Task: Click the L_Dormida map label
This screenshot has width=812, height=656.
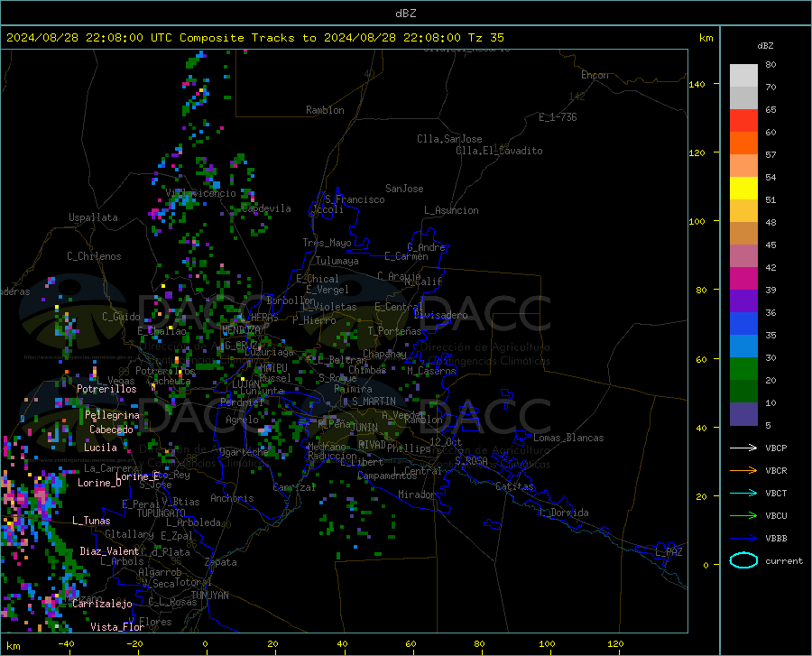Action: click(x=564, y=513)
